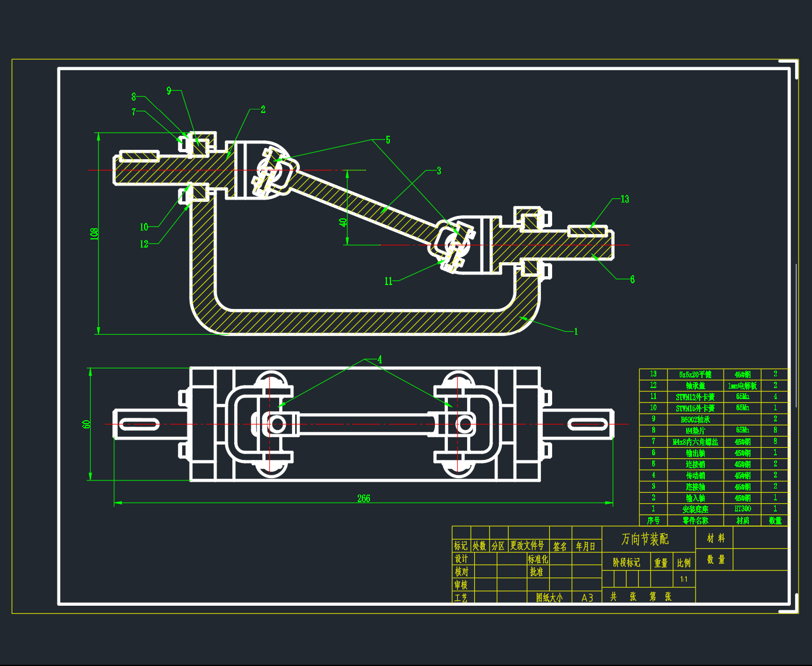The height and width of the screenshot is (666, 812).
Task: Click title block label '审核'
Action: pyautogui.click(x=461, y=585)
